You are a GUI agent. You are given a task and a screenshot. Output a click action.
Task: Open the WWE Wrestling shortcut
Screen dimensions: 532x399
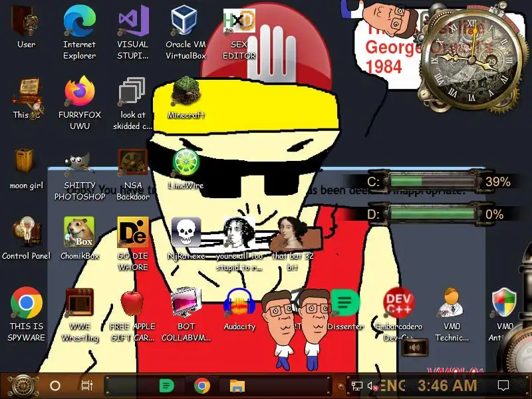79,314
